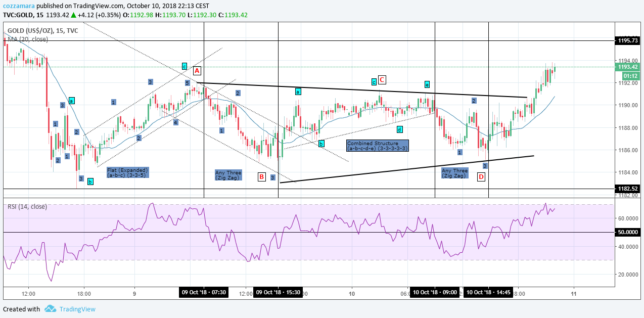Click the GOLD (US$/OZ), 15, TVC title
This screenshot has height=318, width=644.
pyautogui.click(x=43, y=30)
